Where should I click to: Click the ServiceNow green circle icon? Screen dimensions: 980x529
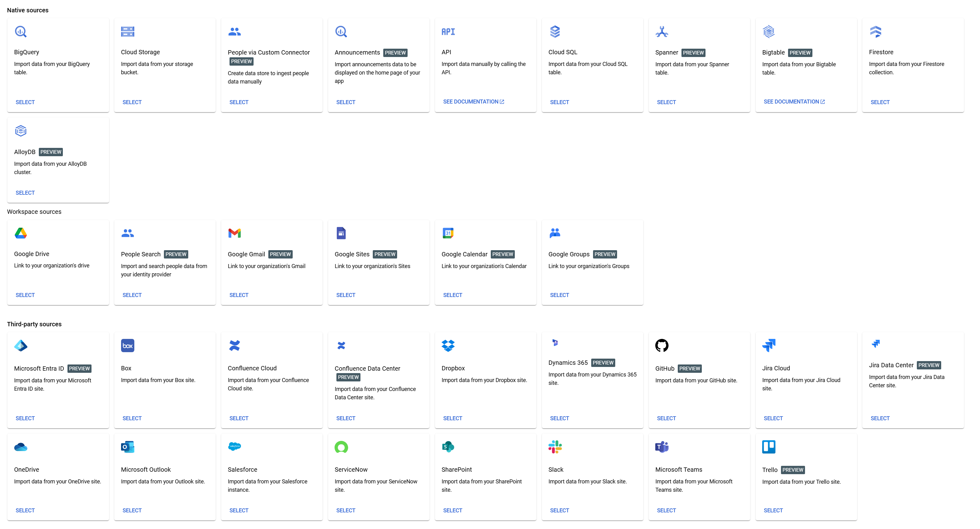tap(341, 447)
